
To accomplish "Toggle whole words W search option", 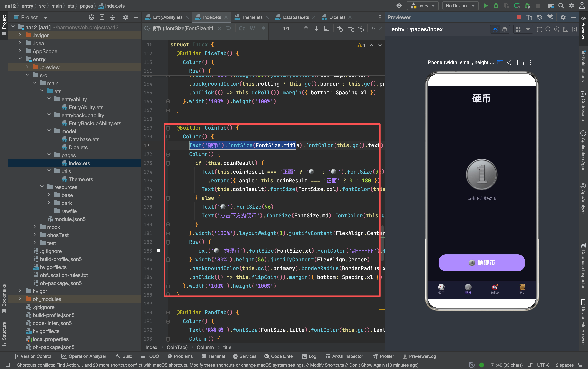I will tap(252, 29).
